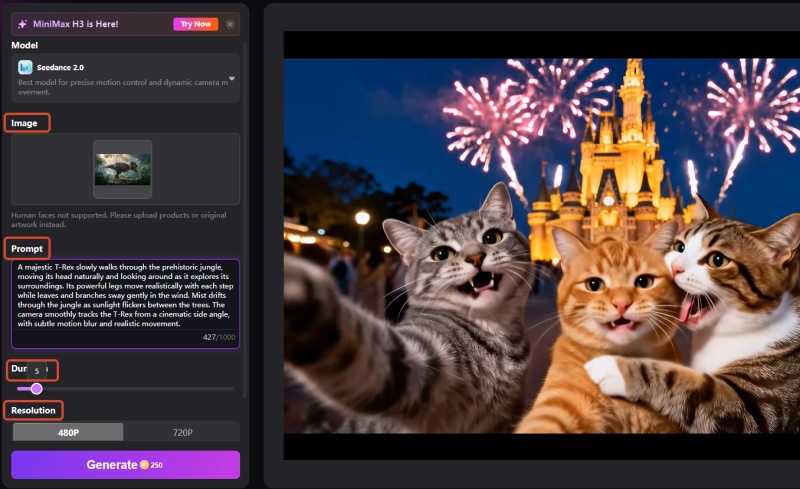Click the Model section label
800x489 pixels.
[24, 45]
